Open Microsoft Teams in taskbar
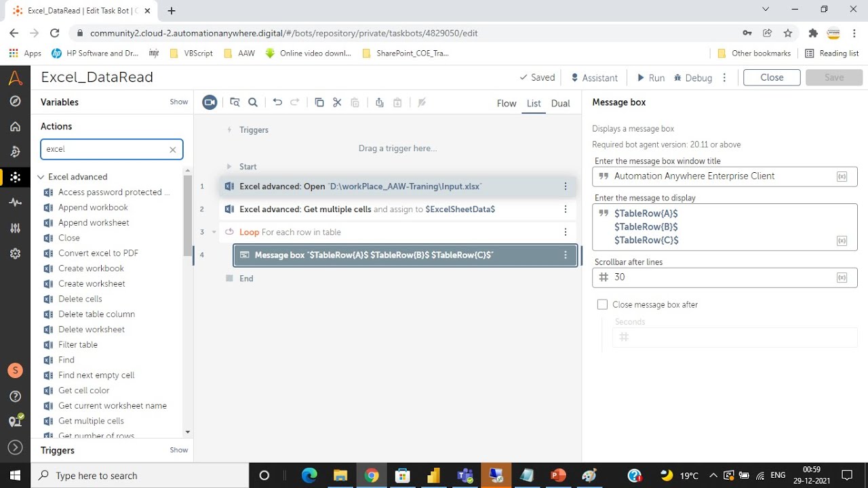 465,475
